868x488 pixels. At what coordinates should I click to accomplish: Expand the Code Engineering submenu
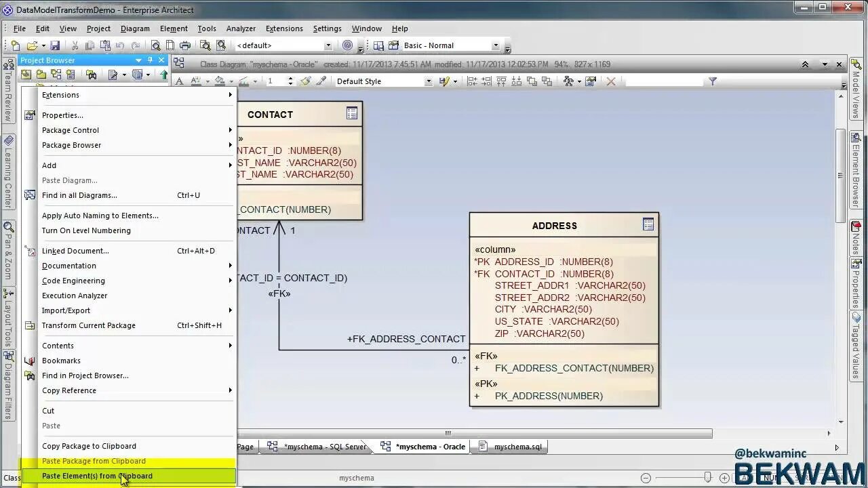[137, 281]
